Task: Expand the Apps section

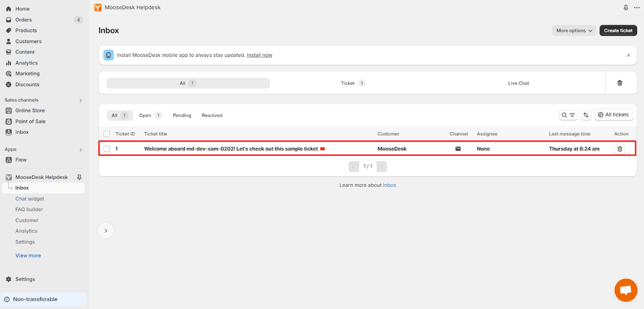Action: click(81, 150)
